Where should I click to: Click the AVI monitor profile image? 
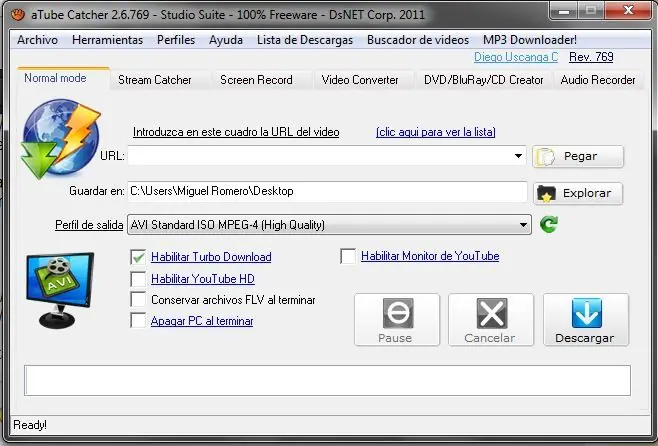(60, 290)
